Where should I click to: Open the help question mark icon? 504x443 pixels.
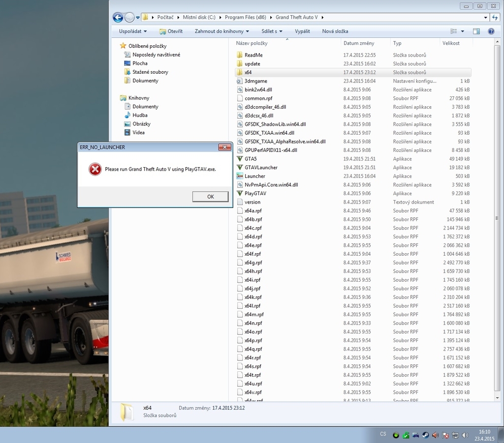point(491,31)
